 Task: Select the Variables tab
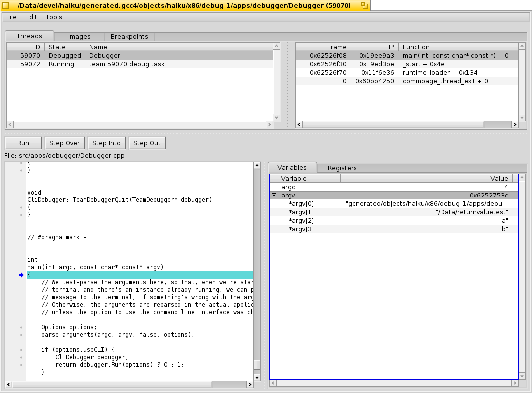pos(292,167)
